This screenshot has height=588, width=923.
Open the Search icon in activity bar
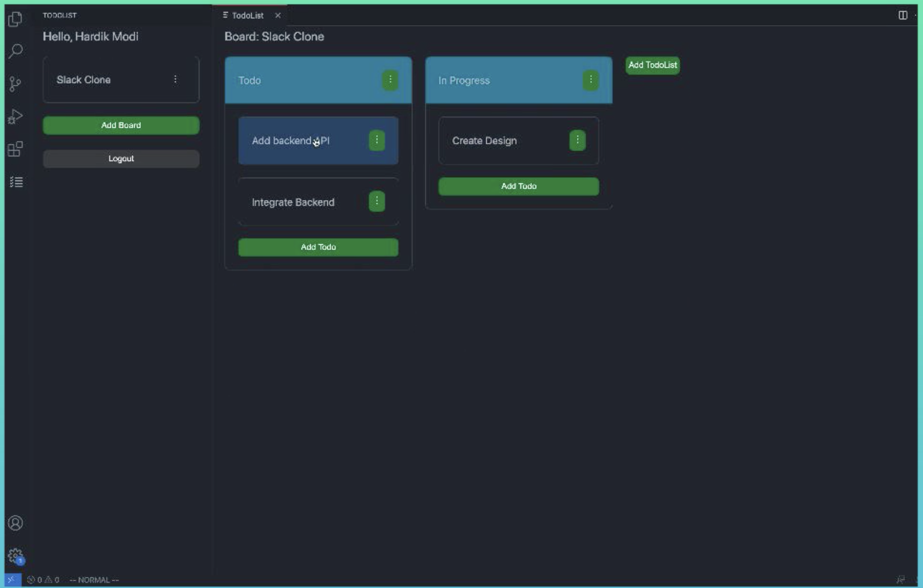click(x=15, y=51)
